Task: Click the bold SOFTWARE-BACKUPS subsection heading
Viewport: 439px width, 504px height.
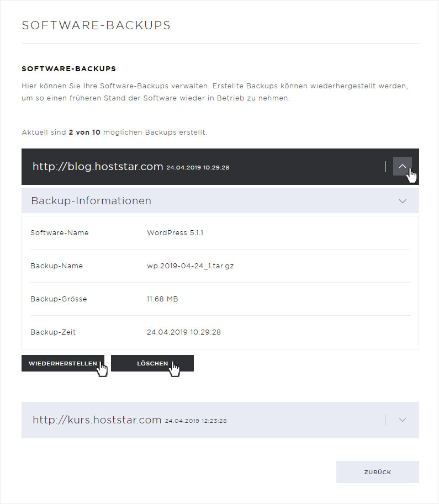Action: click(68, 69)
